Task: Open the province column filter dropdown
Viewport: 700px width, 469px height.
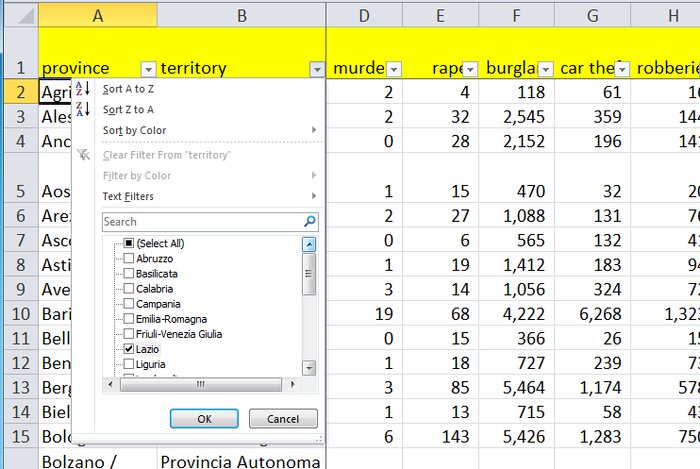Action: (x=148, y=69)
